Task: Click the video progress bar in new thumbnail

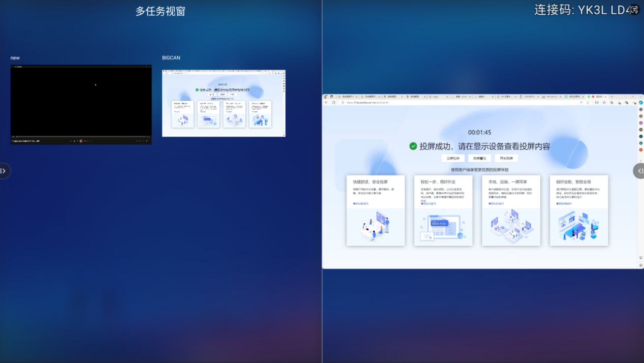Action: point(81,136)
